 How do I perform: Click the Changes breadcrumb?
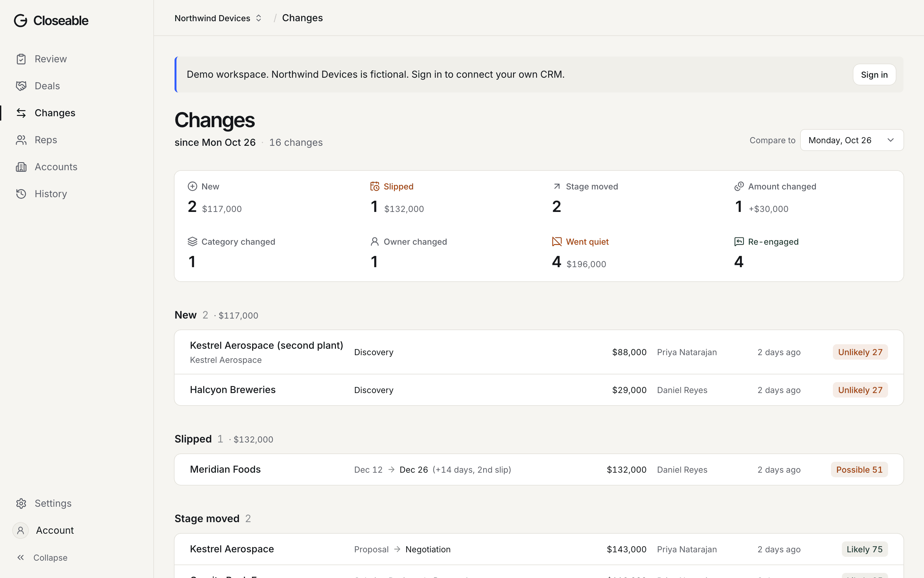tap(303, 18)
